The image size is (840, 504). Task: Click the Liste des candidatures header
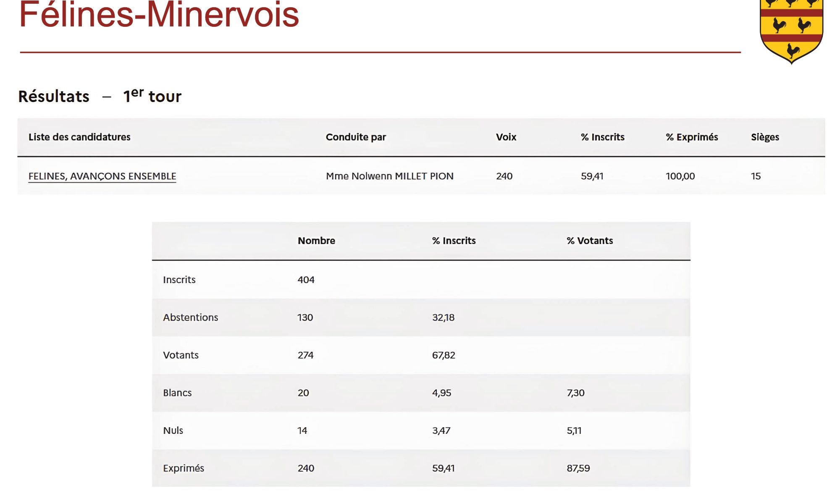pyautogui.click(x=79, y=137)
